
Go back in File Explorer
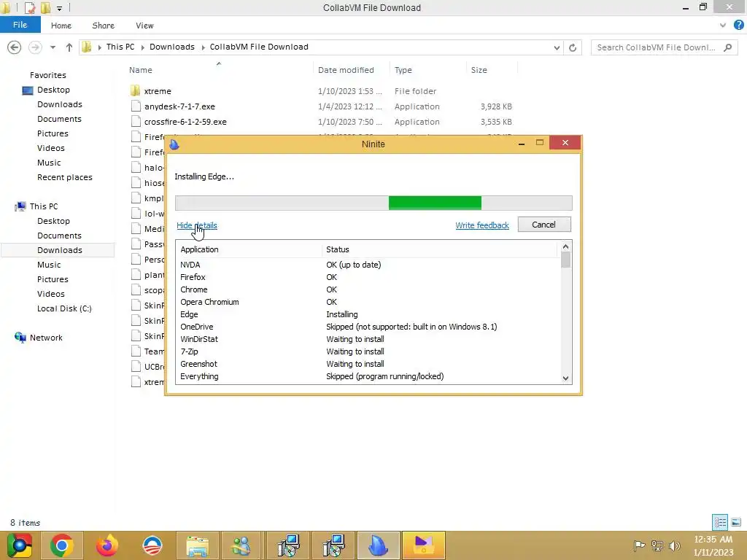tap(15, 47)
